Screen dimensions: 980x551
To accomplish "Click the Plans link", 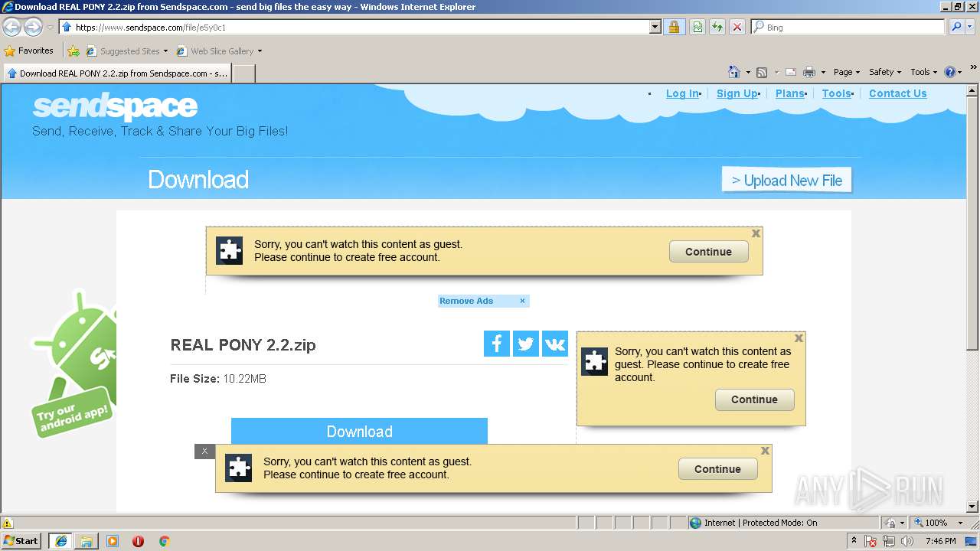I will click(789, 93).
